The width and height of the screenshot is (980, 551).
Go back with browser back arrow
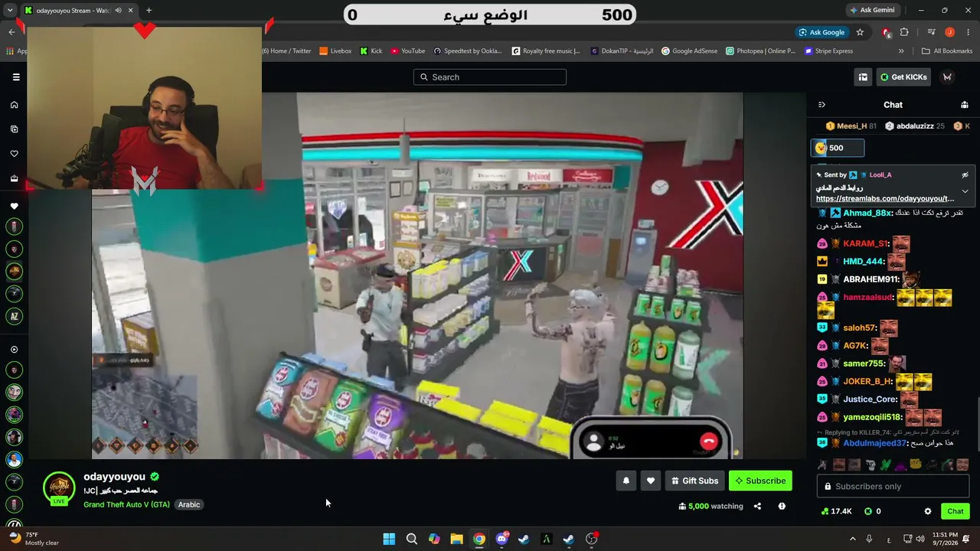pos(11,32)
